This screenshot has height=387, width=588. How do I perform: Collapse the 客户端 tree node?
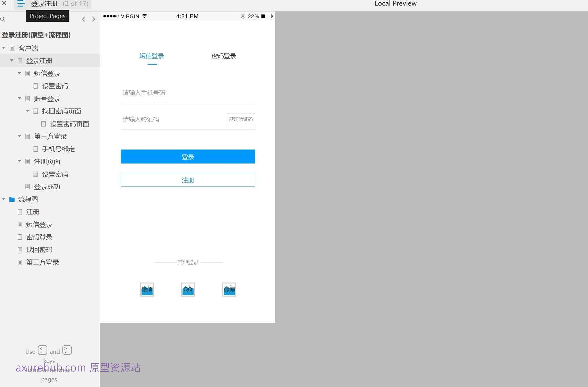[x=4, y=48]
